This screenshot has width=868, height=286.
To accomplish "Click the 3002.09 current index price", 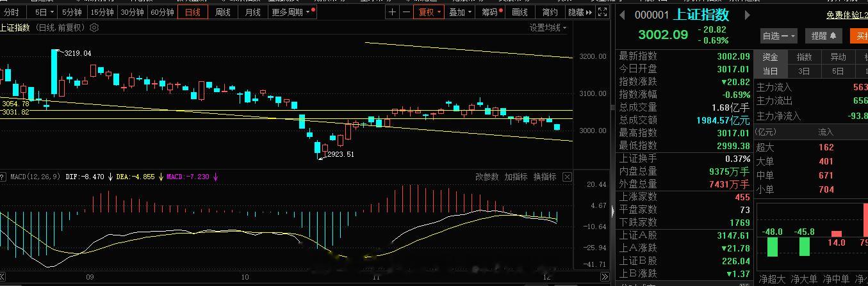I will coord(662,35).
